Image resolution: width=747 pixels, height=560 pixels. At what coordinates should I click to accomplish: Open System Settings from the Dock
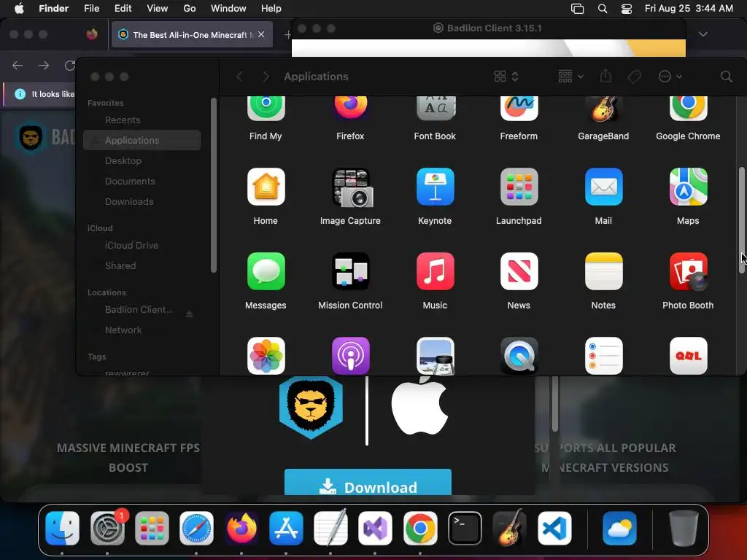(x=108, y=528)
